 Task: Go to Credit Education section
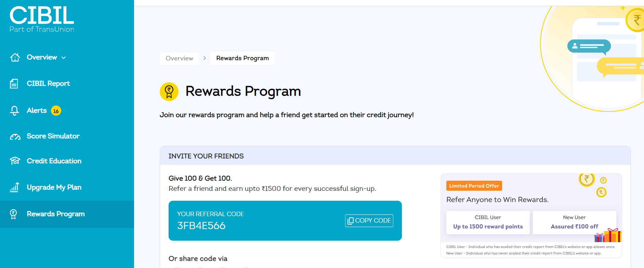[x=54, y=161]
